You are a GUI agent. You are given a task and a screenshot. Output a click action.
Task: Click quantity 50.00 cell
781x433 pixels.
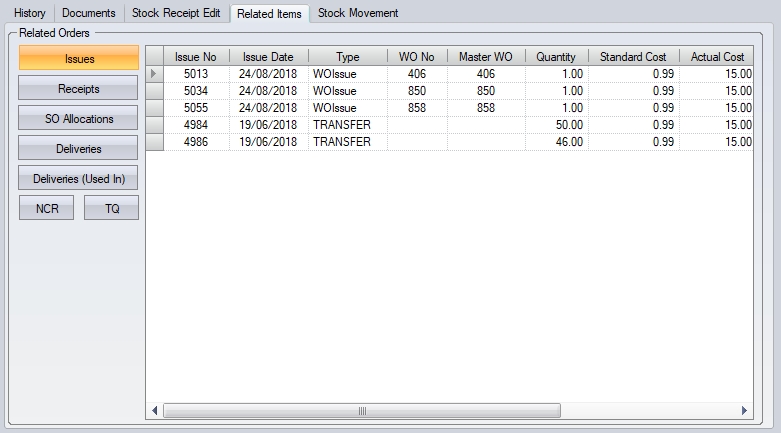pyautogui.click(x=556, y=125)
